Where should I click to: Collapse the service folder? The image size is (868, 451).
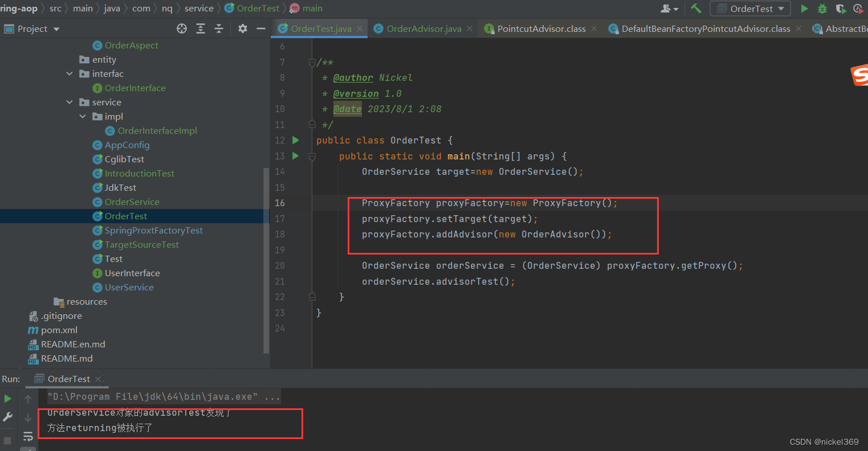(70, 102)
